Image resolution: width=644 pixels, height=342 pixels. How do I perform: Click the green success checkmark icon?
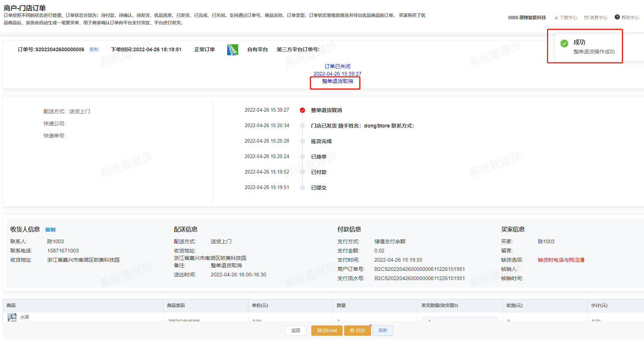pyautogui.click(x=564, y=43)
